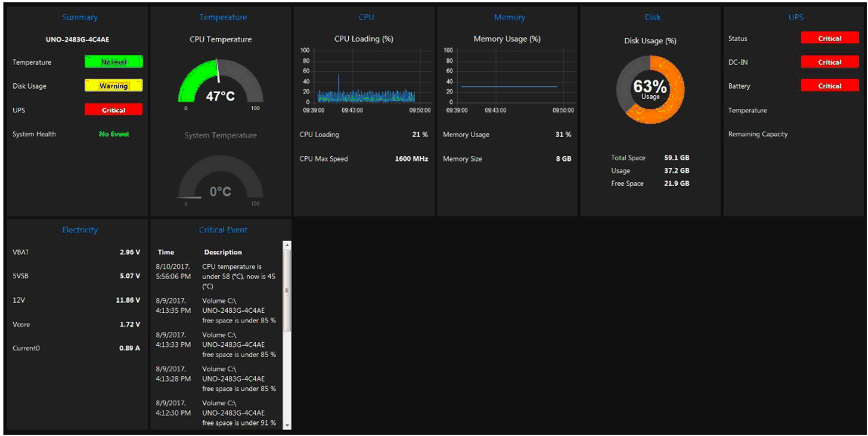The image size is (868, 436).
Task: Click the Critical Event scrollbar thumb
Action: click(287, 290)
